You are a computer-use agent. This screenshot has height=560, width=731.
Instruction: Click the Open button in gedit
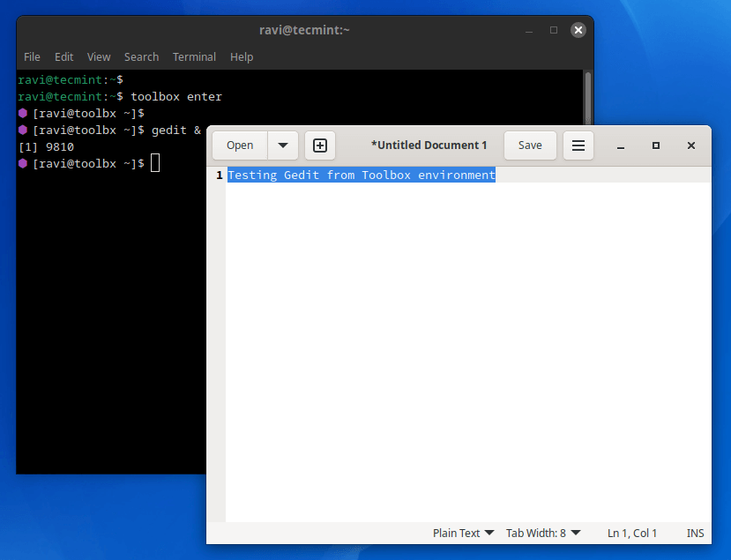(x=239, y=145)
